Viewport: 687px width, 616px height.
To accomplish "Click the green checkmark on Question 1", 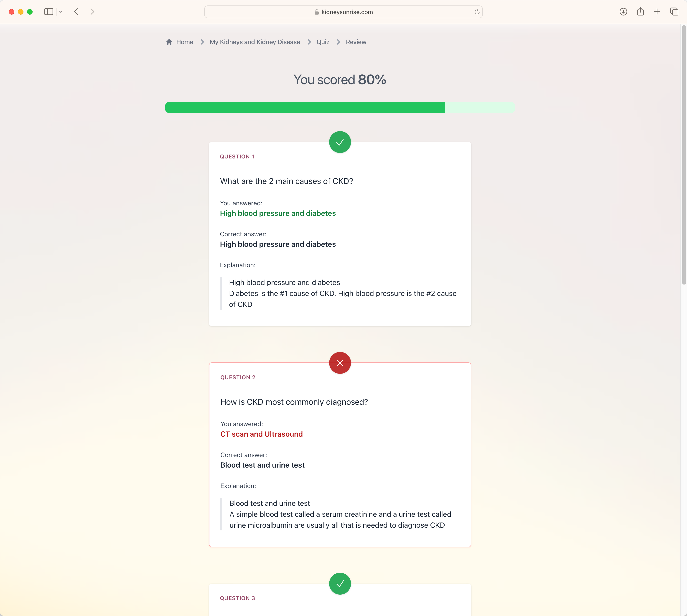I will 340,142.
